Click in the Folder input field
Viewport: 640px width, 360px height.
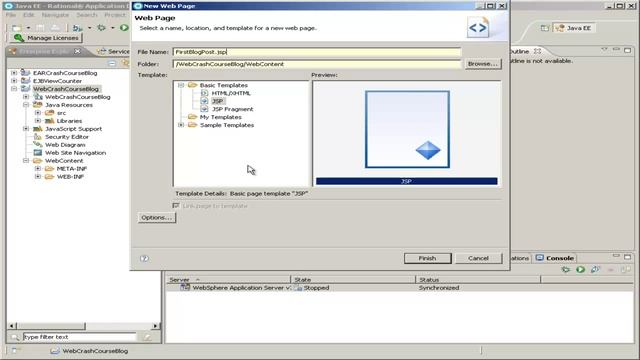[x=317, y=64]
